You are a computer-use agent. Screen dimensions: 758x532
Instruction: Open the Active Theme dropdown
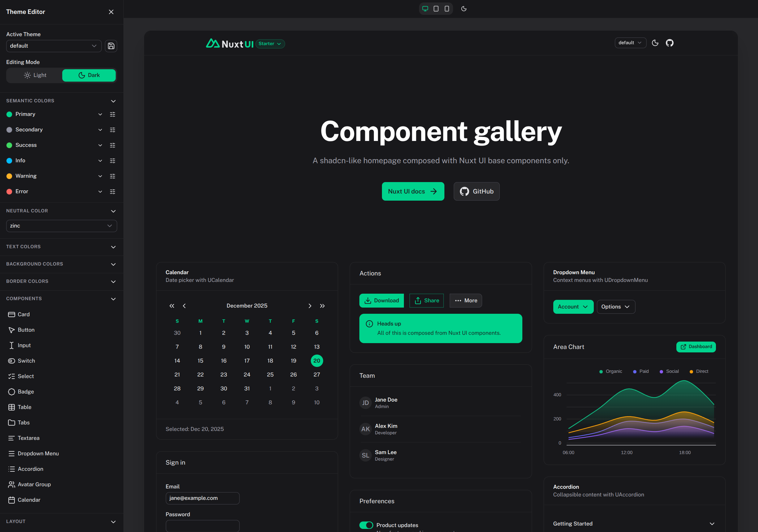(54, 46)
